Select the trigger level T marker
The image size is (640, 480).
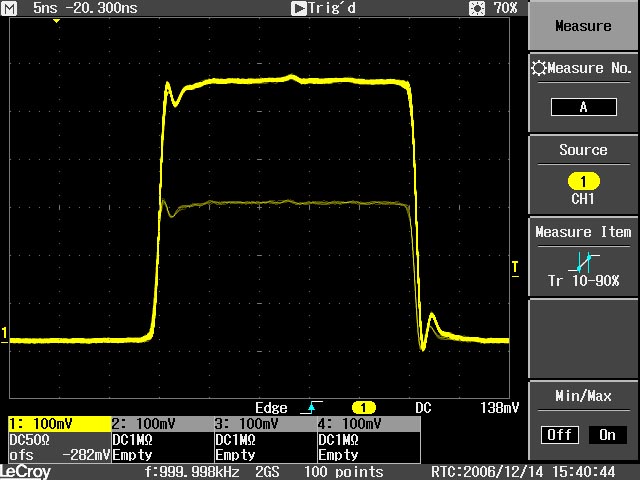tap(515, 266)
